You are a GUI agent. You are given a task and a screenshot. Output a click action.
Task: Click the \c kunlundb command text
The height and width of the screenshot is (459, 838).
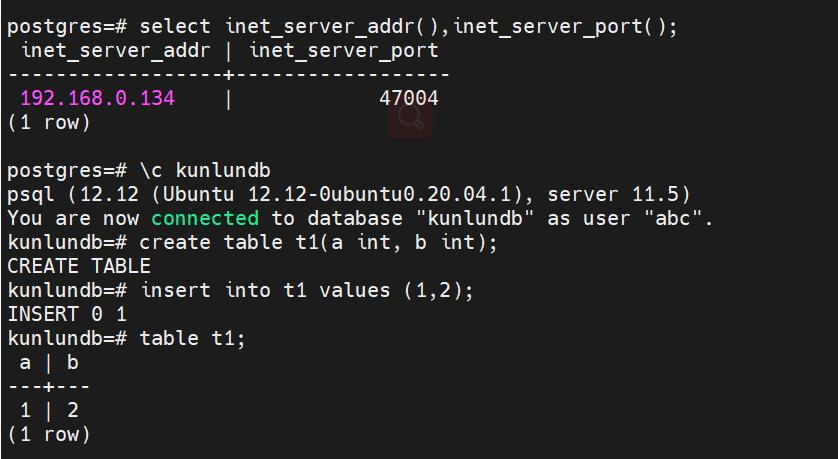(205, 170)
